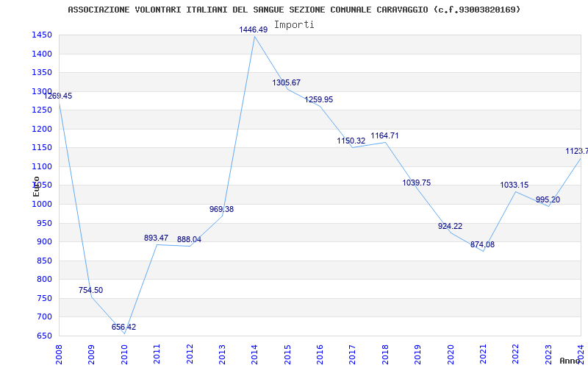Screen dimensions: 588x368
Task: Click the 1446.49 peak data label
Action: [x=254, y=29]
